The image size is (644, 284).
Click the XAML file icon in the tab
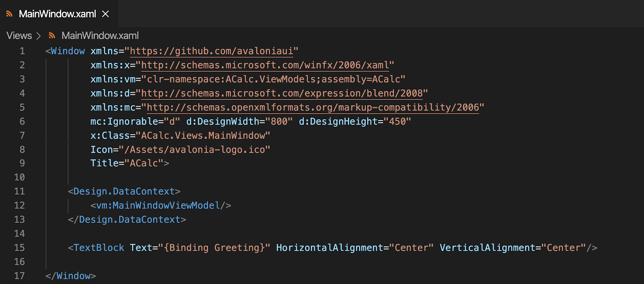(x=9, y=14)
